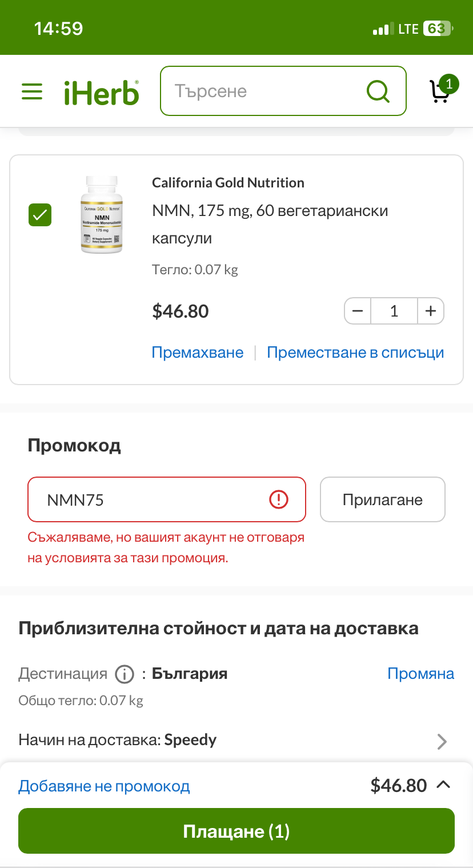The image size is (473, 868).
Task: Click the Търсене search field
Action: click(x=263, y=91)
